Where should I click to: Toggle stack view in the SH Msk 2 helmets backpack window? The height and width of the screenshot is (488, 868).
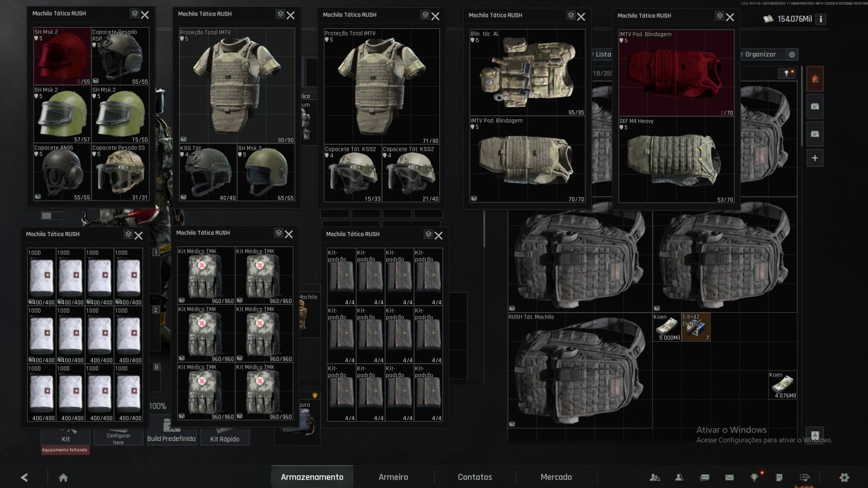(x=134, y=14)
